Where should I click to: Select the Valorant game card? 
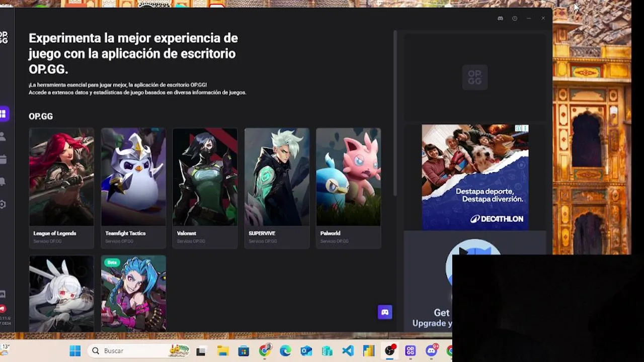[205, 188]
